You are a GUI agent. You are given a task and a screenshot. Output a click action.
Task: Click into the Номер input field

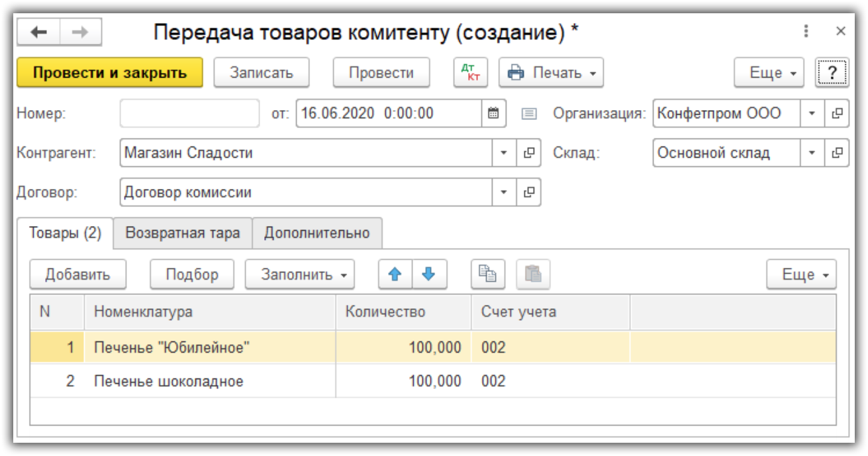tap(189, 113)
